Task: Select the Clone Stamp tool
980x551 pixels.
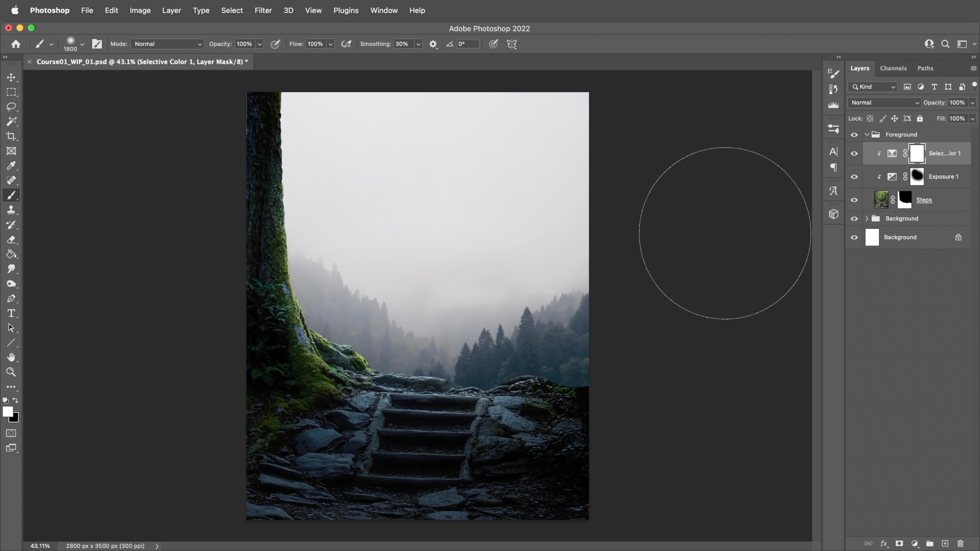Action: tap(11, 210)
